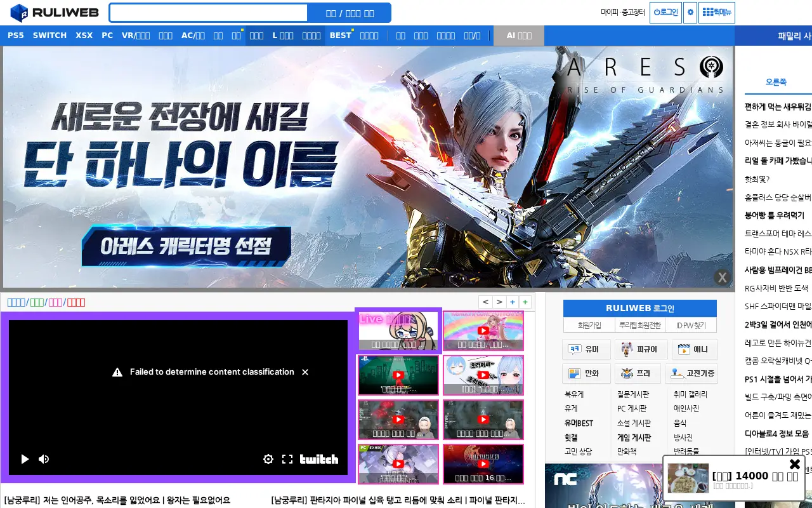Click the RULIWEB 로그인 sidebar button
Image resolution: width=812 pixels, height=508 pixels.
[x=640, y=308]
